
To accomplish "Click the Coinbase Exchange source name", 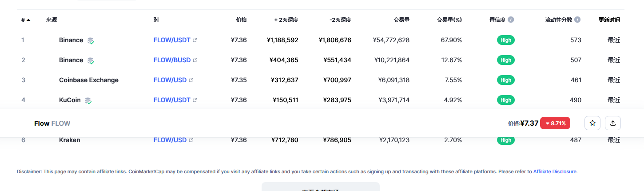I will [x=89, y=80].
